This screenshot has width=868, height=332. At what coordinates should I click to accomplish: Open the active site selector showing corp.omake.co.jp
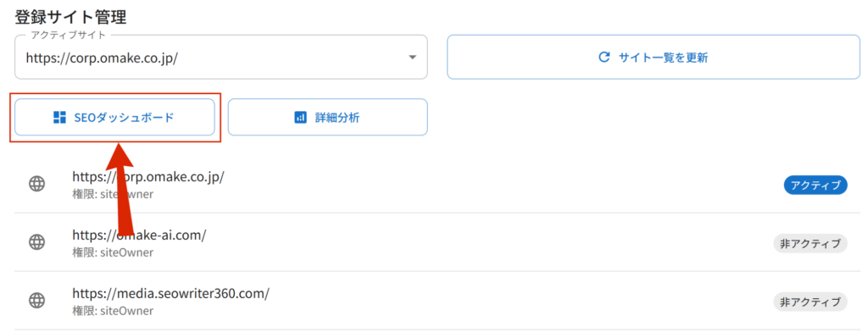(221, 58)
